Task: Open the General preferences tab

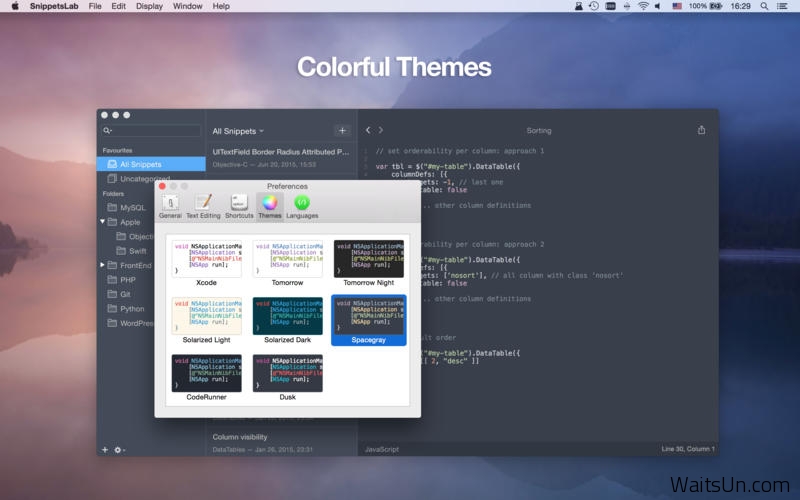Action: click(170, 207)
